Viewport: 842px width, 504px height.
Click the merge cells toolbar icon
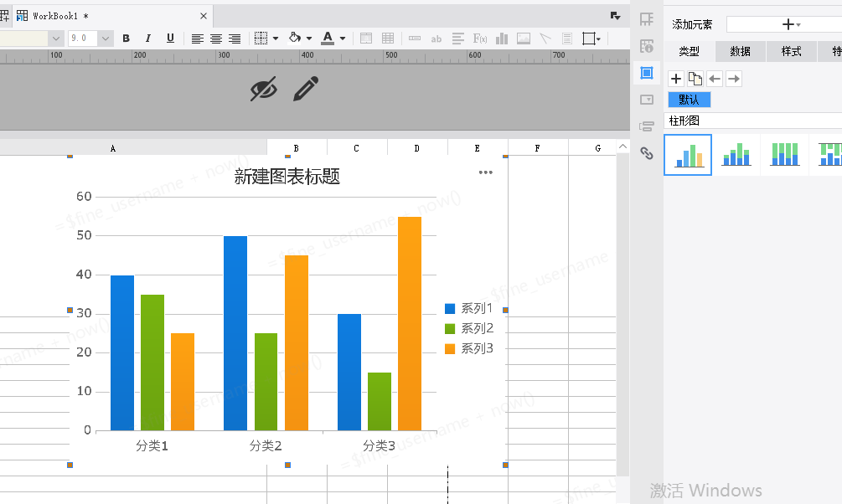[366, 39]
